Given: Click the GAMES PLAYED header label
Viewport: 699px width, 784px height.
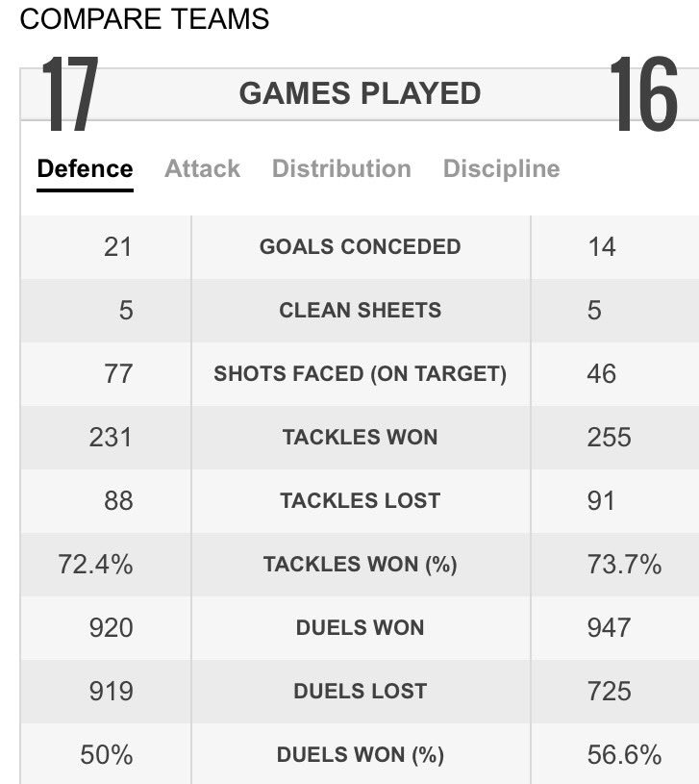Looking at the screenshot, I should coord(360,93).
